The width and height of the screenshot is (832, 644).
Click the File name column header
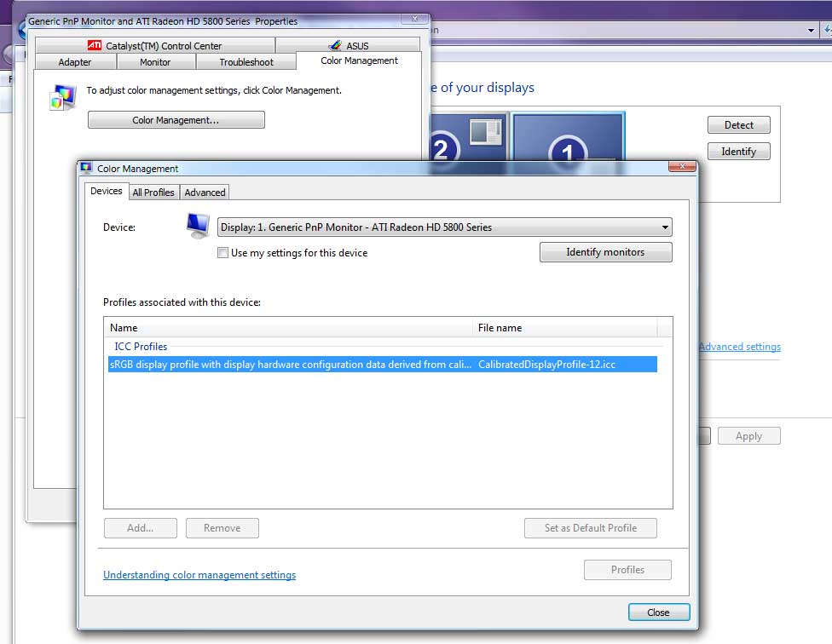564,328
